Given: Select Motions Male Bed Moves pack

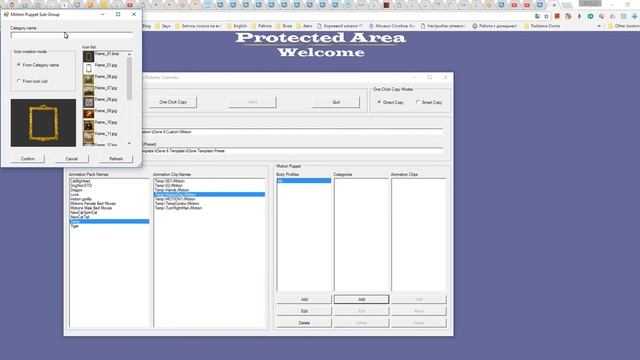Looking at the screenshot, I should 91,208.
